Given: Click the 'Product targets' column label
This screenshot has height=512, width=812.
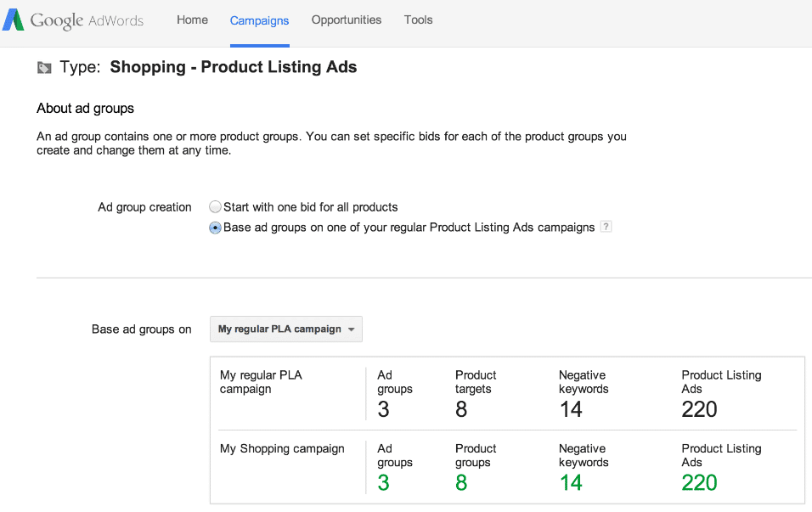Looking at the screenshot, I should point(476,382).
